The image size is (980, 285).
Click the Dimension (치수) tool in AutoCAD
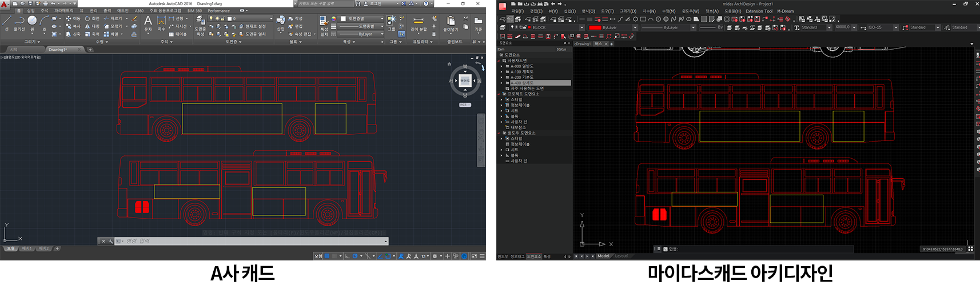(x=161, y=23)
